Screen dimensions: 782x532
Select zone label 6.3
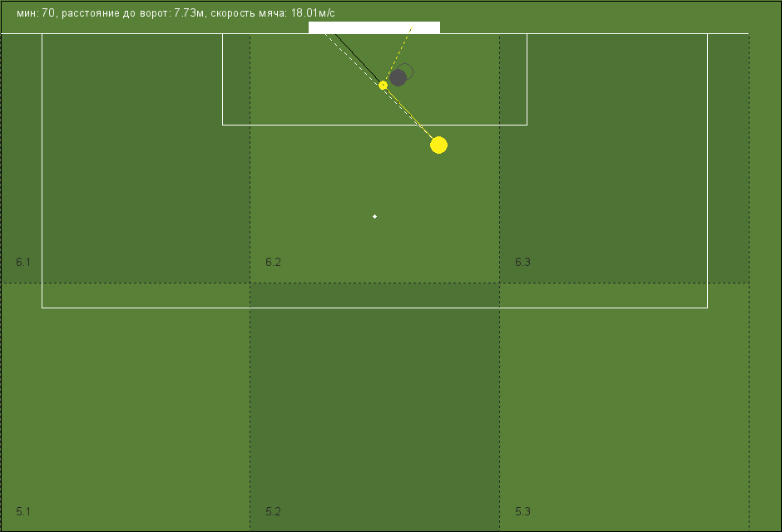click(x=522, y=262)
